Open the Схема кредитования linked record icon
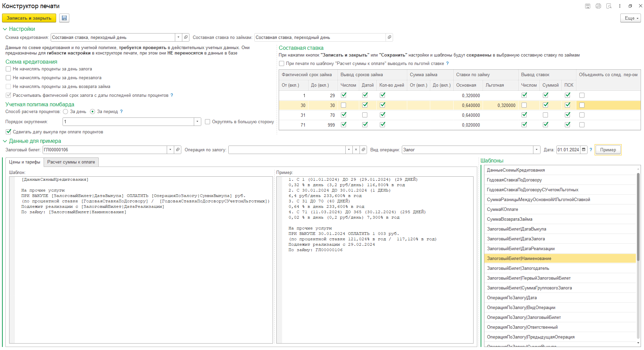The image size is (644, 350). click(186, 37)
